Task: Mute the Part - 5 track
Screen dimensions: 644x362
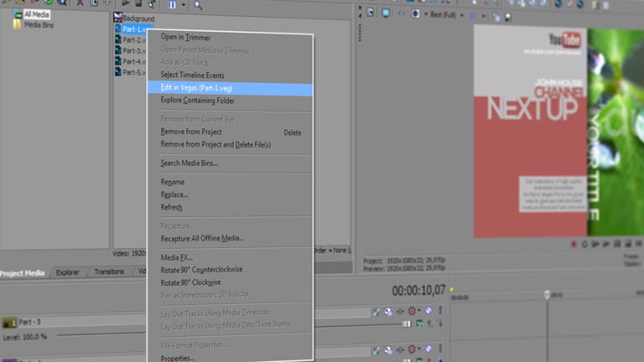Action: point(428,311)
